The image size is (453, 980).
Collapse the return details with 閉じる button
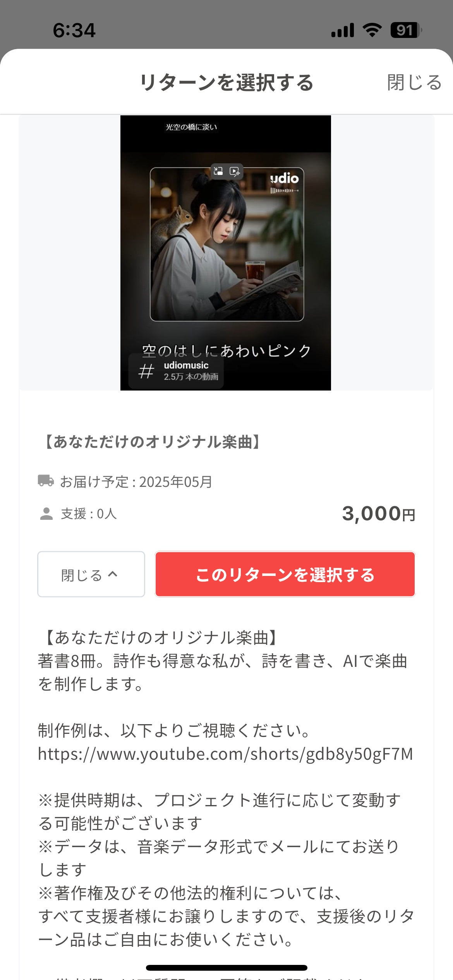point(91,574)
